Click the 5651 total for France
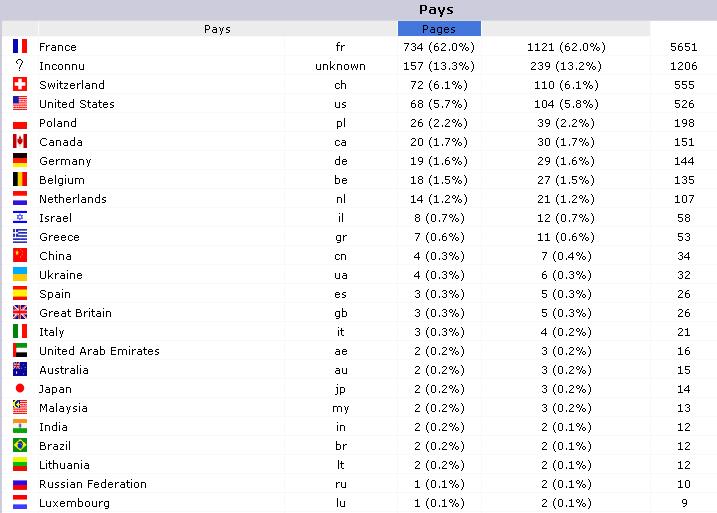717x513 pixels. (x=684, y=47)
